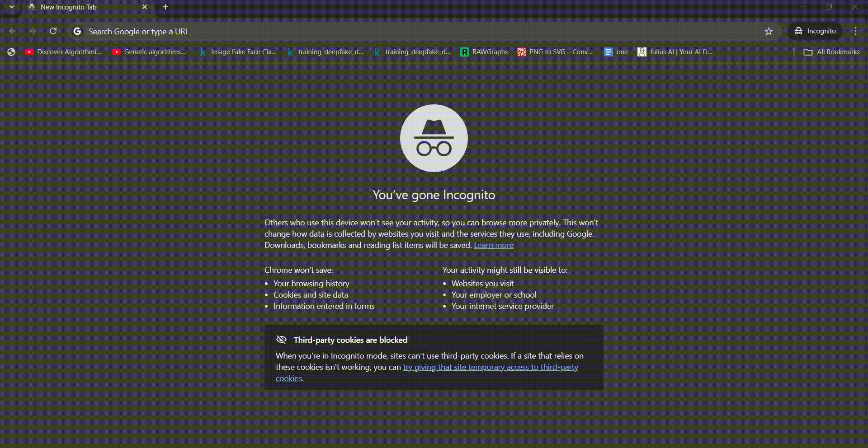Click the back navigation arrow

coord(13,31)
